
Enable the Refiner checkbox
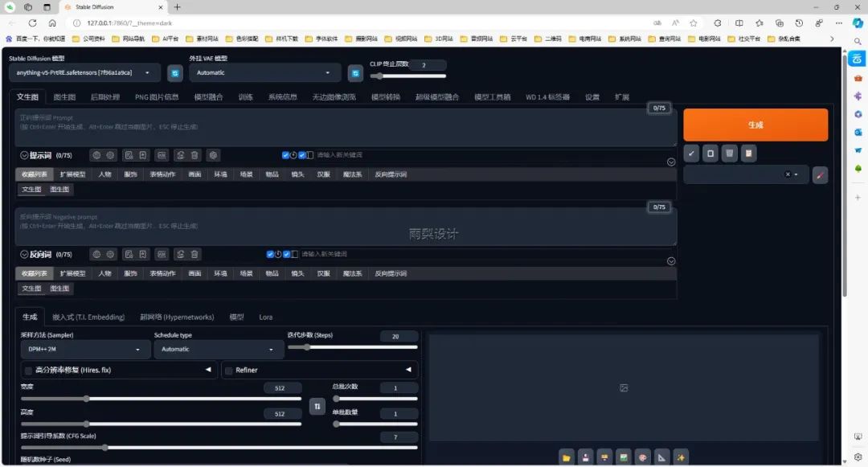228,371
